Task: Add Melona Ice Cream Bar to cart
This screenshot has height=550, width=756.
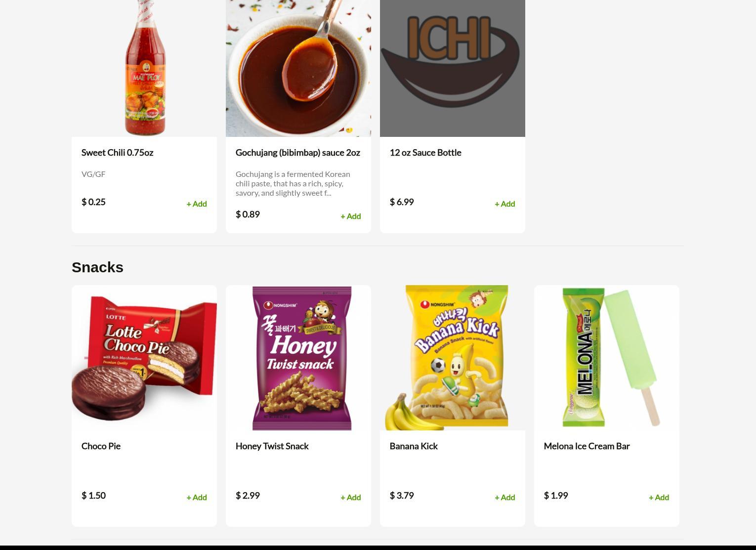Action: (x=659, y=497)
